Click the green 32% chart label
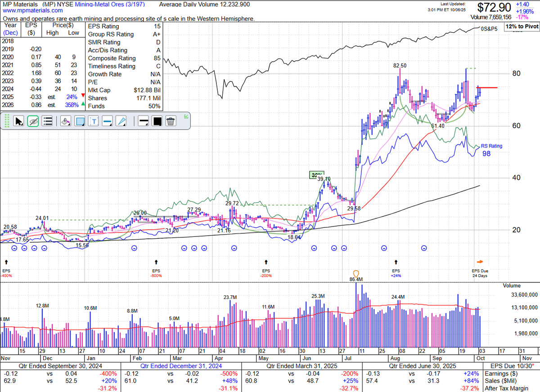 click(x=317, y=175)
